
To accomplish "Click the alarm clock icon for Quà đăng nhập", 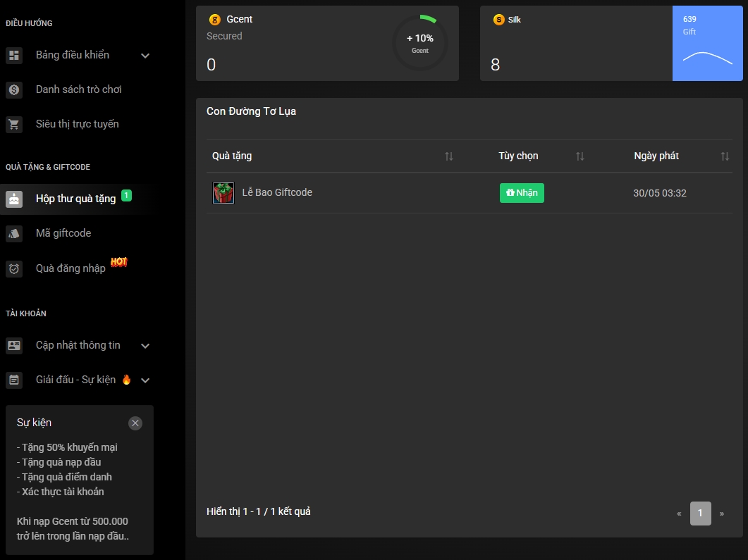I will click(x=14, y=268).
